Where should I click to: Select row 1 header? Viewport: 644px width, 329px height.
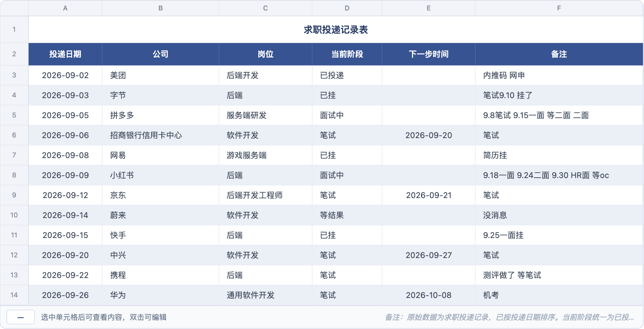point(14,30)
